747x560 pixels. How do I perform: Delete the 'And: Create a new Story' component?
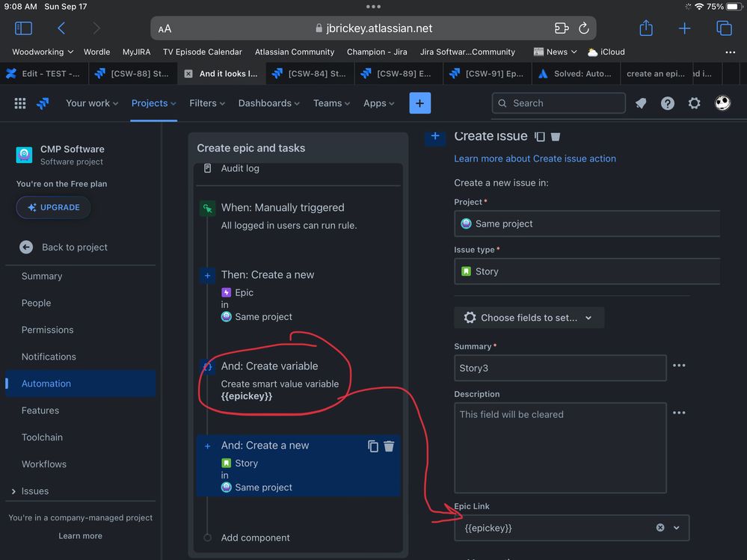389,446
